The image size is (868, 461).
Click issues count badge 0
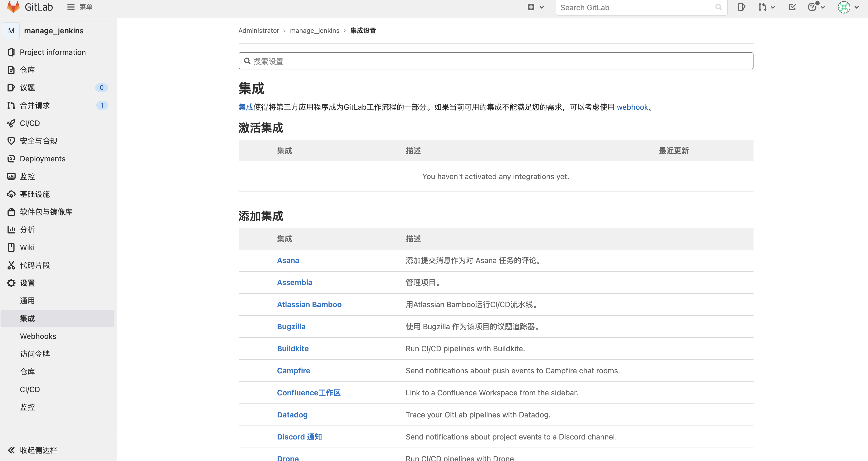tap(101, 88)
